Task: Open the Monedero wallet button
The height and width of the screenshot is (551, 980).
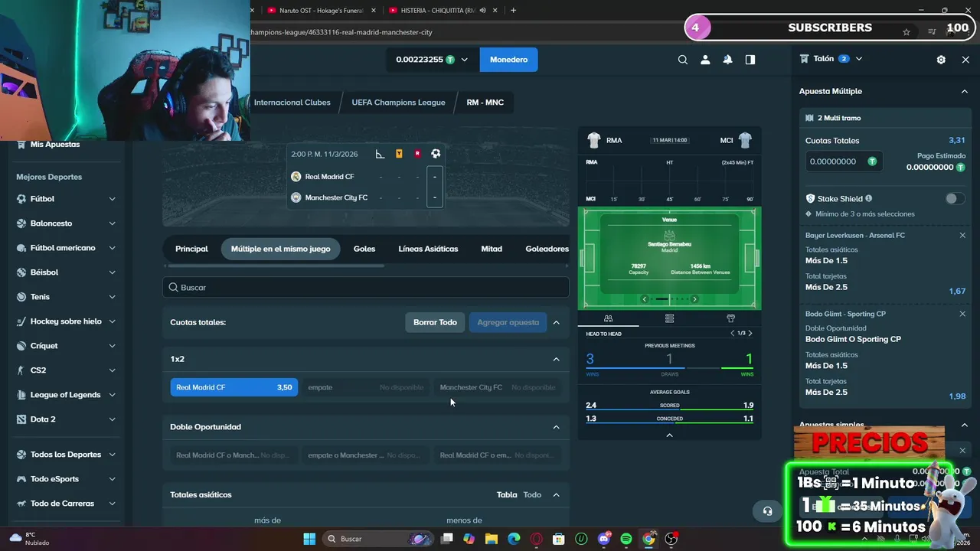Action: click(x=508, y=60)
